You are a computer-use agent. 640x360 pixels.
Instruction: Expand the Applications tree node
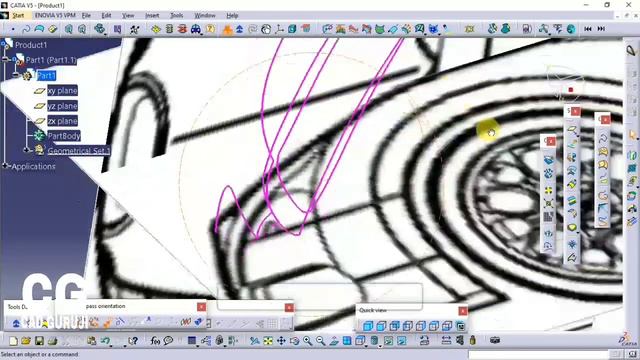[x=5, y=166]
